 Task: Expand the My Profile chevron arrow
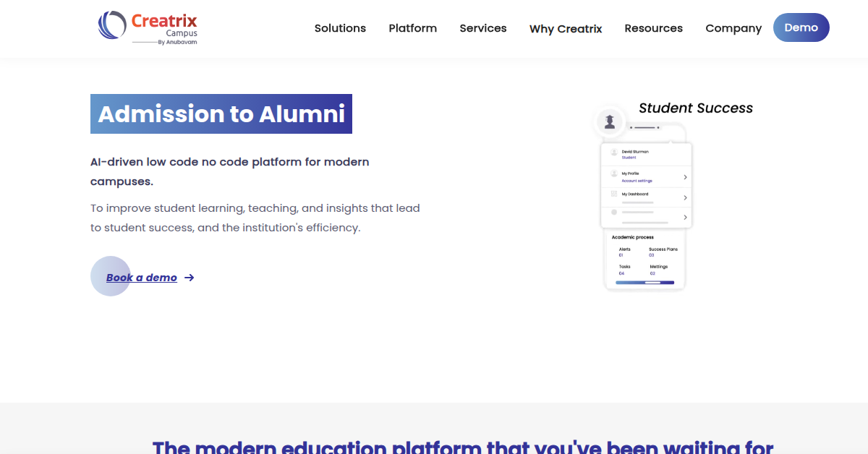pos(684,177)
